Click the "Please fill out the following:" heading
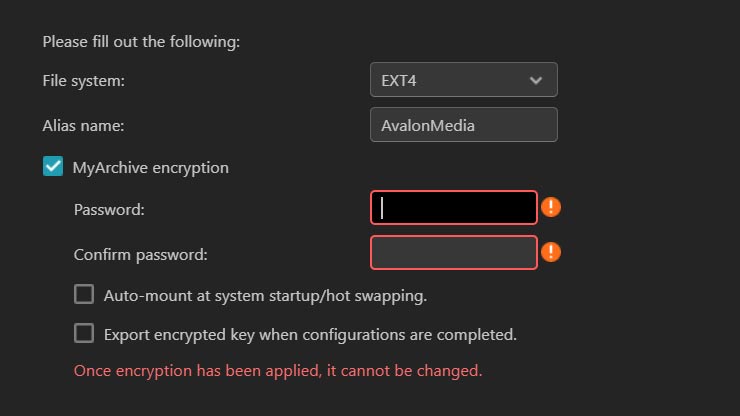Image resolution: width=740 pixels, height=416 pixels. pyautogui.click(x=148, y=42)
